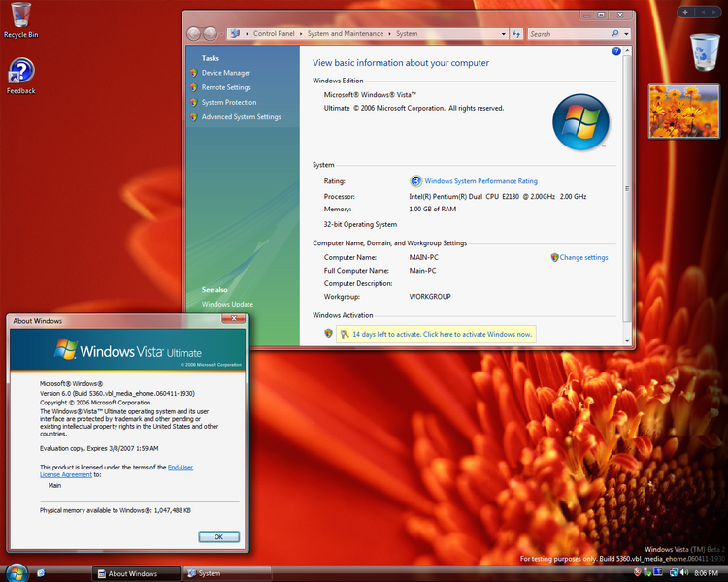Click the Start orb button
This screenshot has width=728, height=582.
(16, 573)
